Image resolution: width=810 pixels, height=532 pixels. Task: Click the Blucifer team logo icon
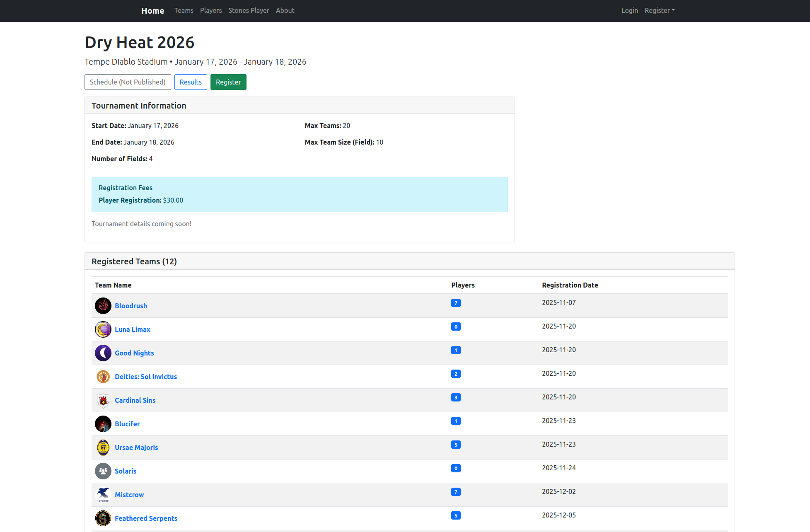(x=103, y=424)
